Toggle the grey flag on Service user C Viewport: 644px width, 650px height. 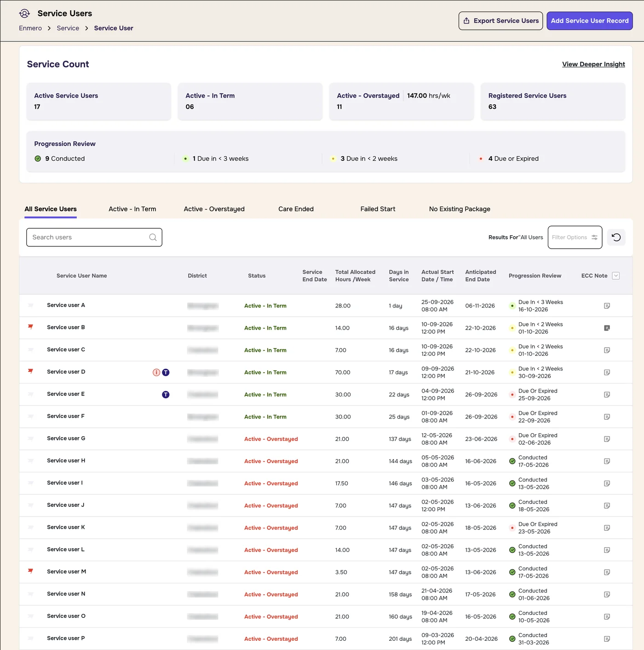[x=30, y=349]
